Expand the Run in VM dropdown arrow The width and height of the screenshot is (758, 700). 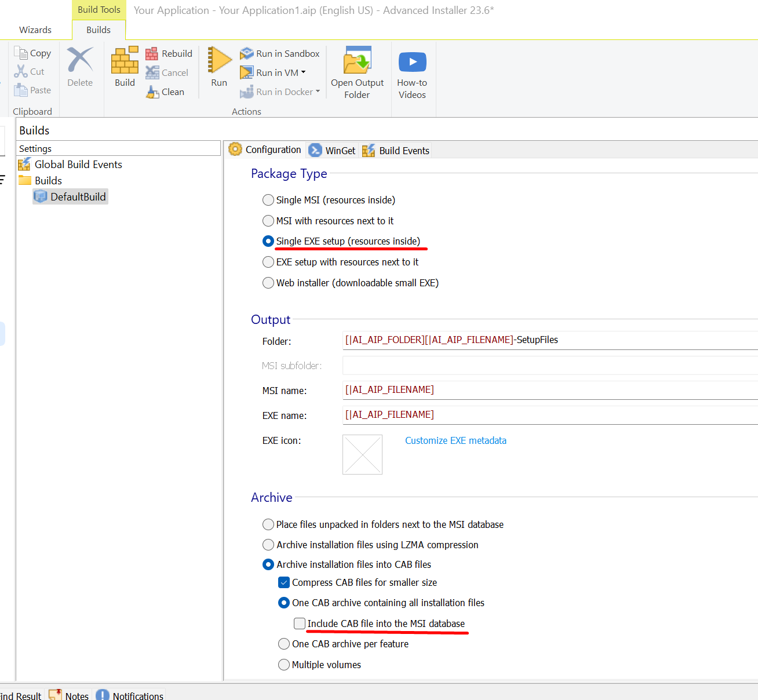tap(303, 72)
